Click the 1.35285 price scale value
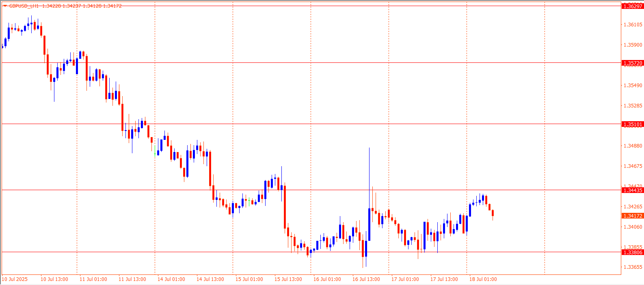The image size is (644, 285). click(x=633, y=106)
